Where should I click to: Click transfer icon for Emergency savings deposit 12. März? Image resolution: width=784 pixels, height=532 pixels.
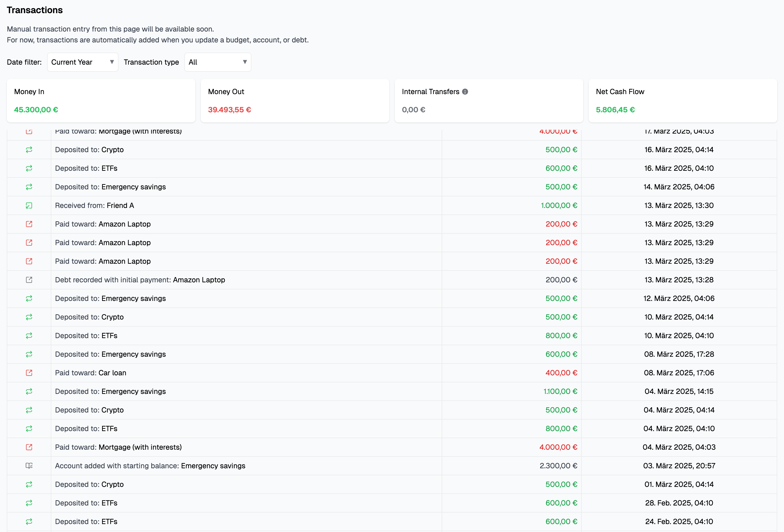[x=29, y=298]
